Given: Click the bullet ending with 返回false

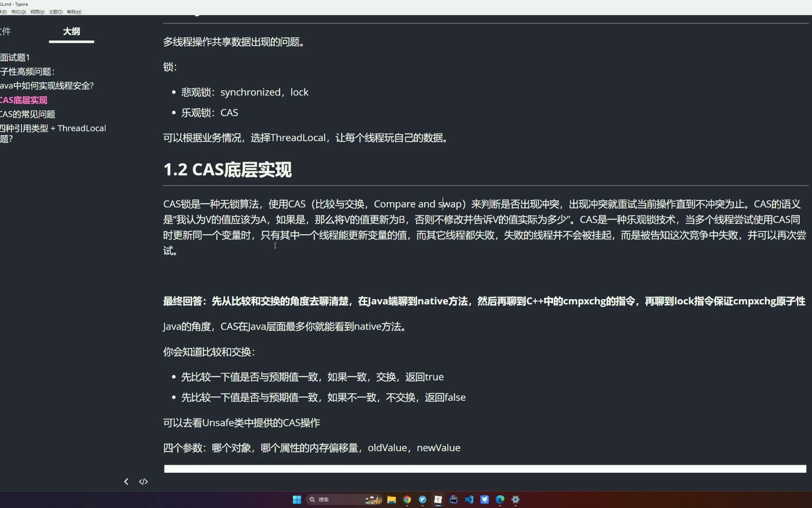Looking at the screenshot, I should 323,397.
